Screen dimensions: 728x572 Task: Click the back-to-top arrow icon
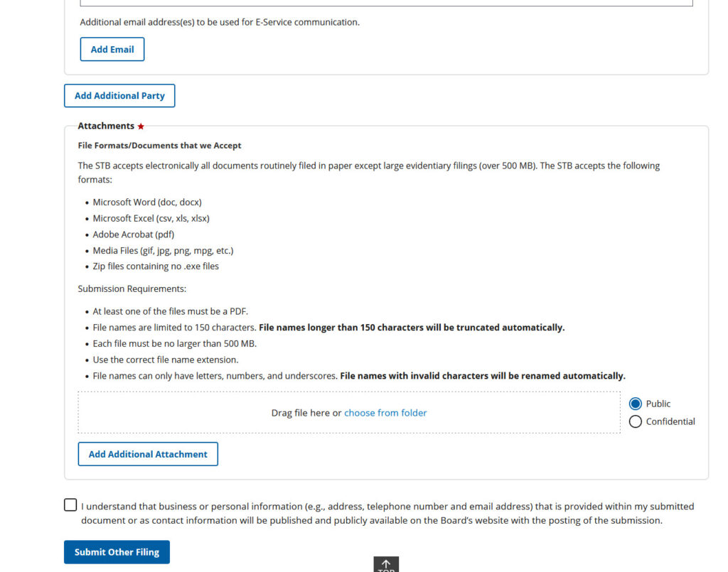[x=386, y=564]
